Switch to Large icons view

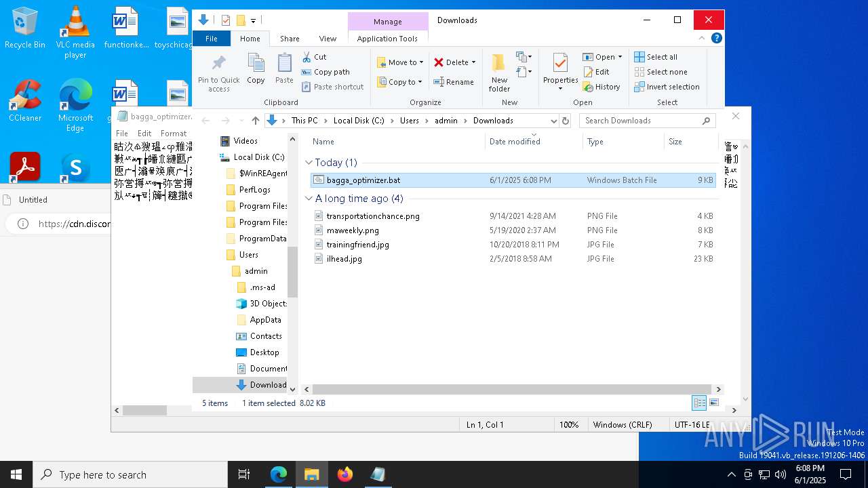click(x=713, y=403)
